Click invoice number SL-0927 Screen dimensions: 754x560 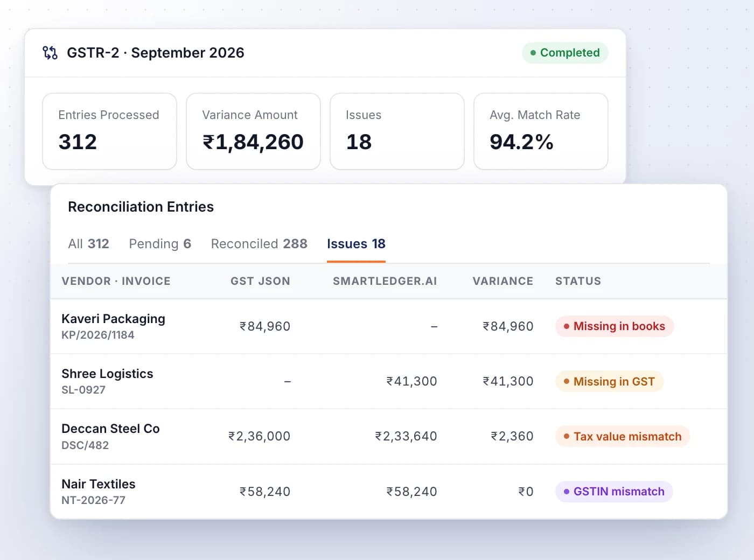click(83, 390)
